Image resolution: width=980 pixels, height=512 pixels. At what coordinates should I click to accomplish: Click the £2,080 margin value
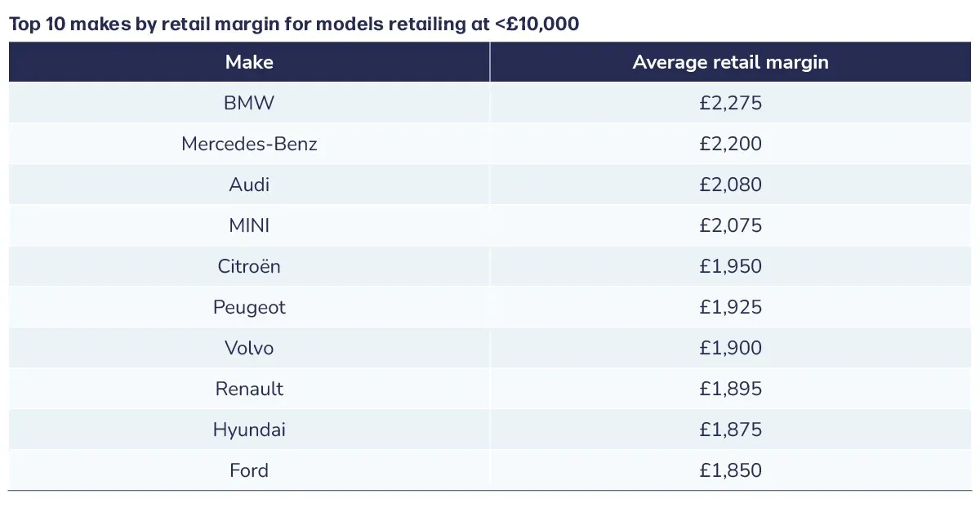tap(730, 185)
